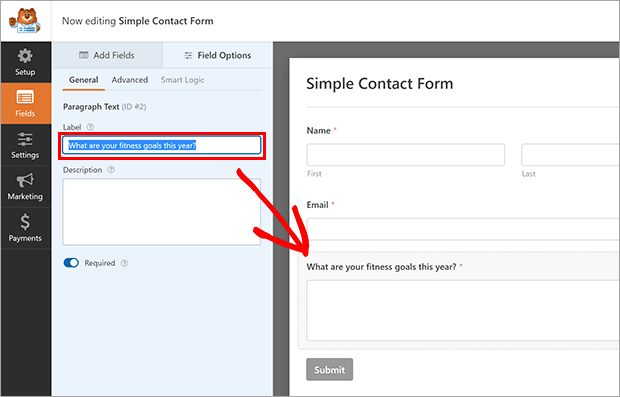Click the Label help question icon
Viewport: 620px width, 397px height.
pos(90,127)
